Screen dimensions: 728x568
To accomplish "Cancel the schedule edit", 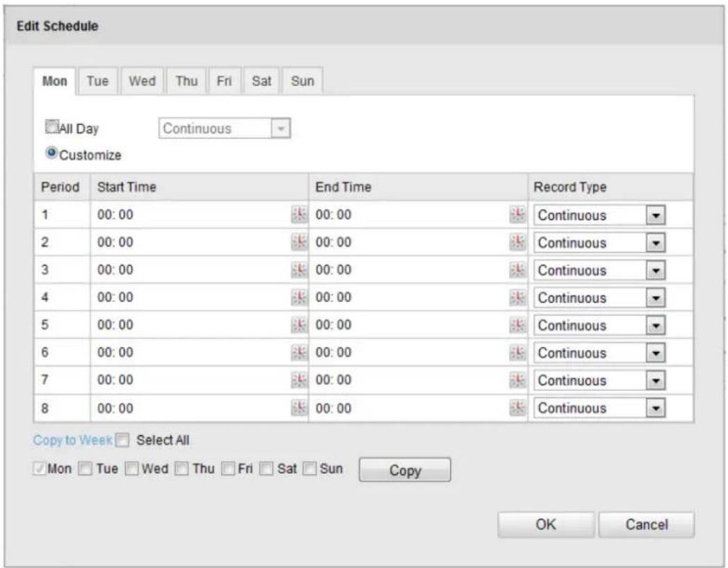I will tap(647, 524).
